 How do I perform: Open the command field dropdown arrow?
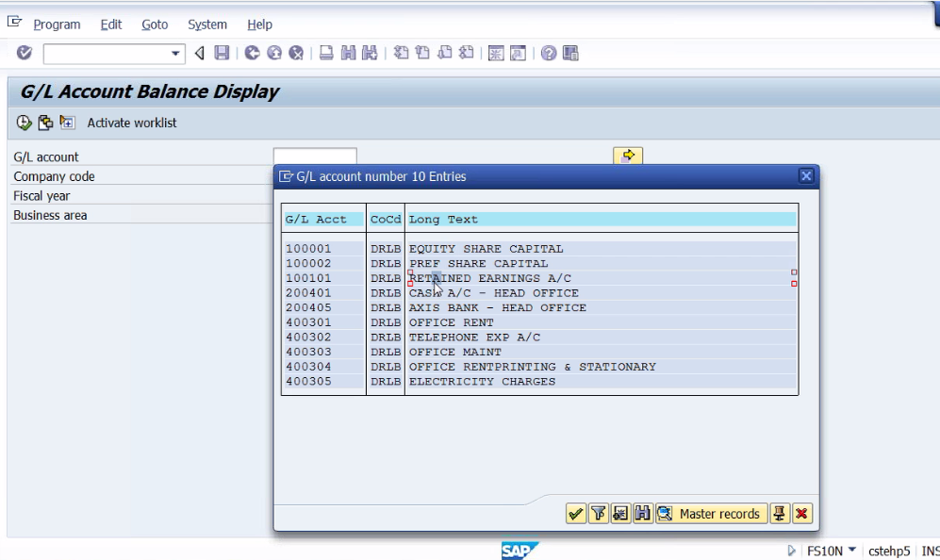pyautogui.click(x=175, y=54)
